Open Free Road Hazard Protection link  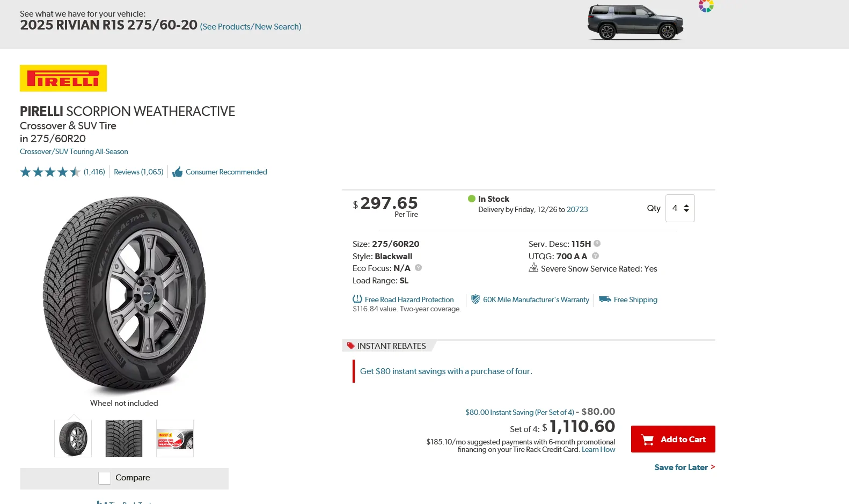pos(409,300)
